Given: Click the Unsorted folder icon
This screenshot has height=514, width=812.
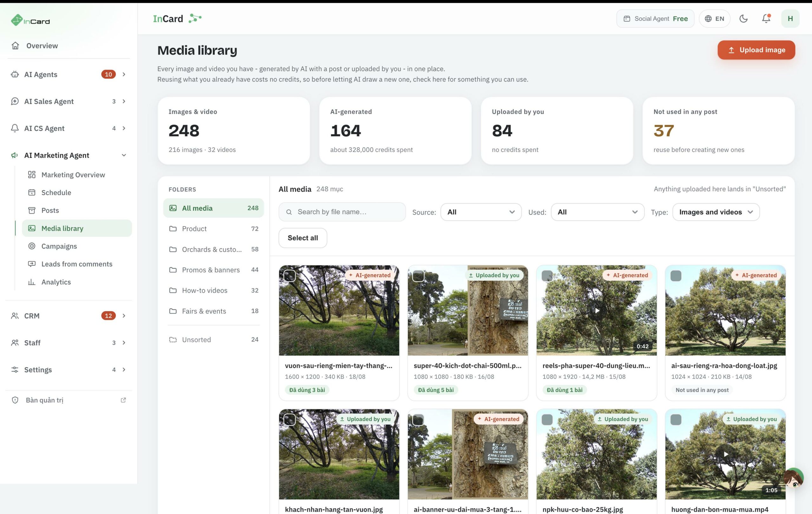Looking at the screenshot, I should coord(173,340).
